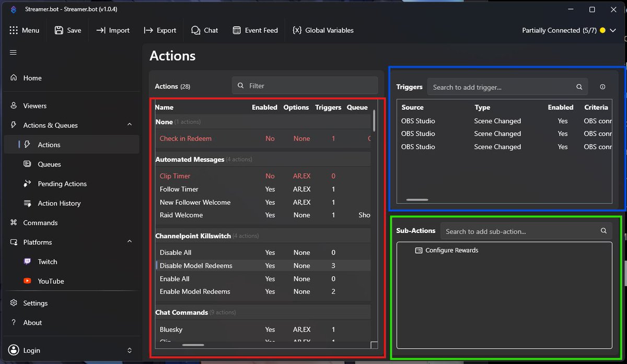The height and width of the screenshot is (364, 627).
Task: Open Pending Actions in the sidebar
Action: click(72, 184)
